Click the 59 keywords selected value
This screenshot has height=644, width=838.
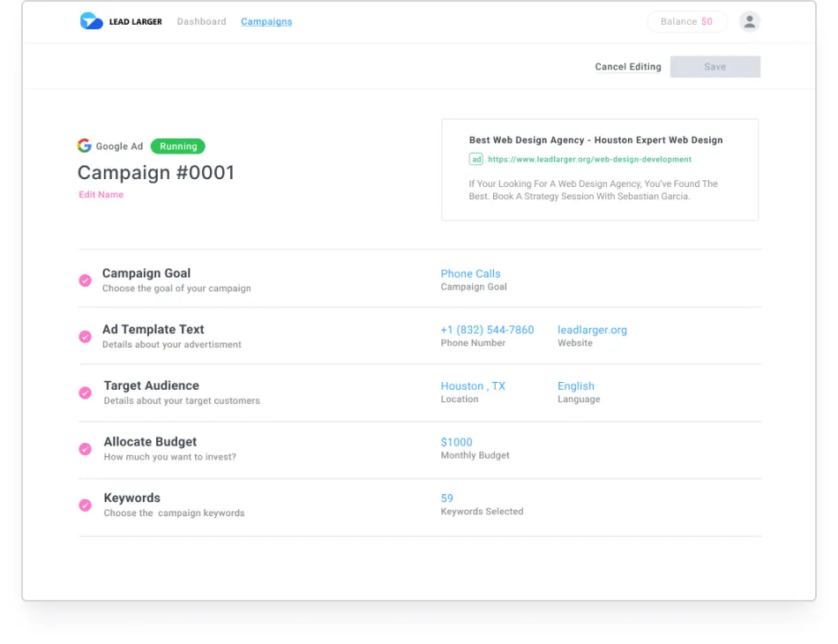click(x=447, y=498)
